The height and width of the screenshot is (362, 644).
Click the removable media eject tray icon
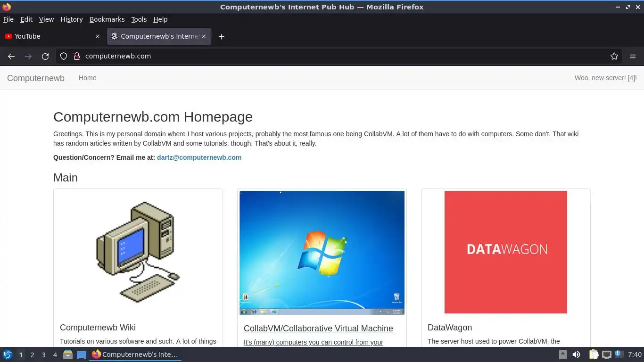[x=563, y=354]
